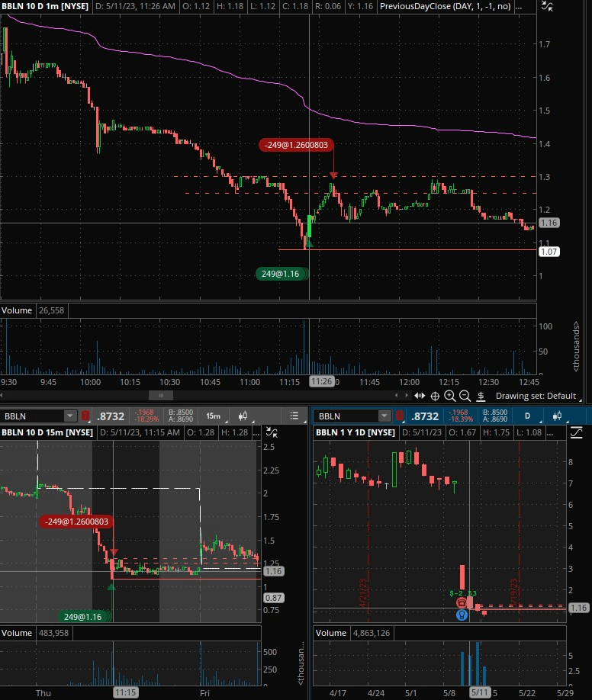Click the pan chart arrows icon
592x700 pixels.
pos(420,396)
